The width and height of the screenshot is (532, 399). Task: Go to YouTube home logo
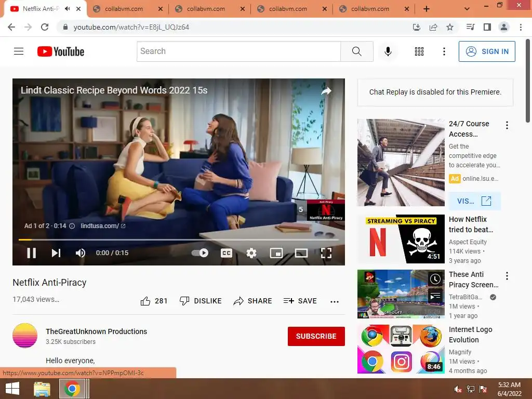tap(61, 51)
